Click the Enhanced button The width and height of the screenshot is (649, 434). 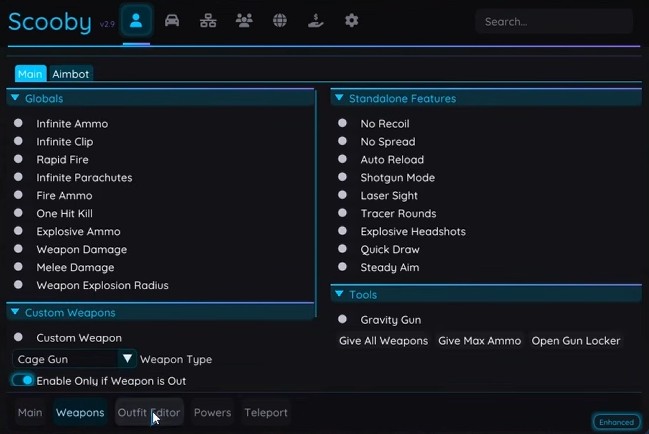[x=616, y=422]
